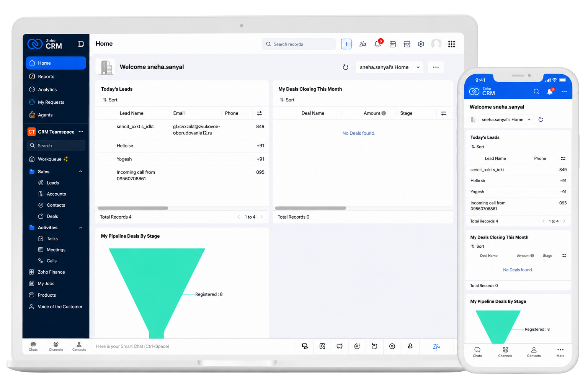Open the settings gear in the top bar
This screenshot has height=392, width=588.
[x=421, y=44]
